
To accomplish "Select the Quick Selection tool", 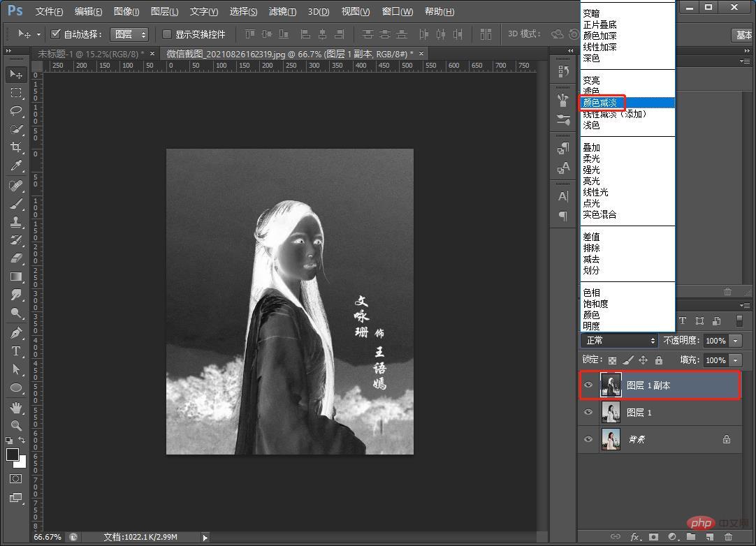I will (x=16, y=129).
